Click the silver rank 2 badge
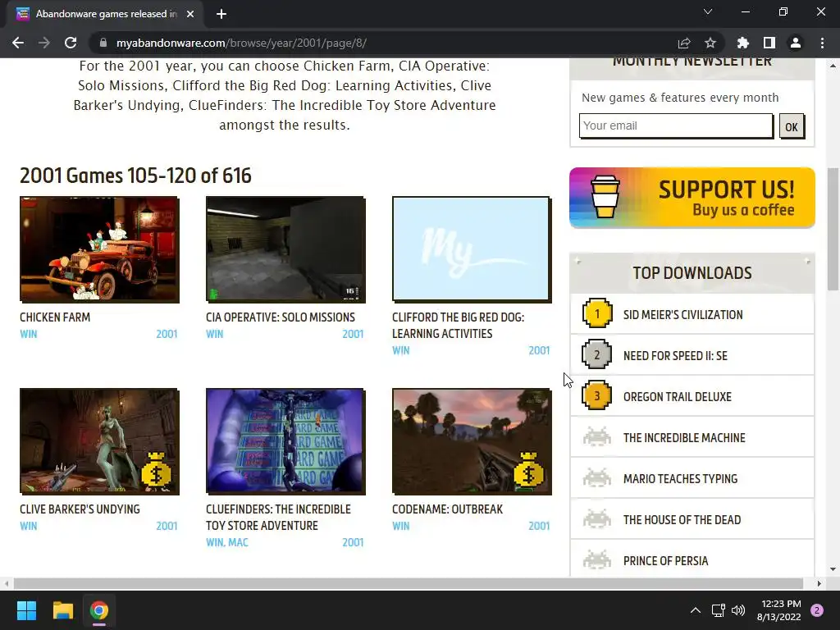The width and height of the screenshot is (840, 630). click(597, 354)
